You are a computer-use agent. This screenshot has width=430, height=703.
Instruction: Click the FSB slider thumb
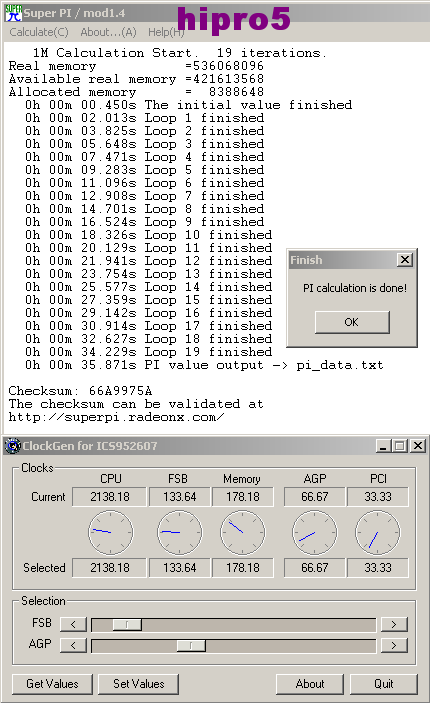coord(127,624)
